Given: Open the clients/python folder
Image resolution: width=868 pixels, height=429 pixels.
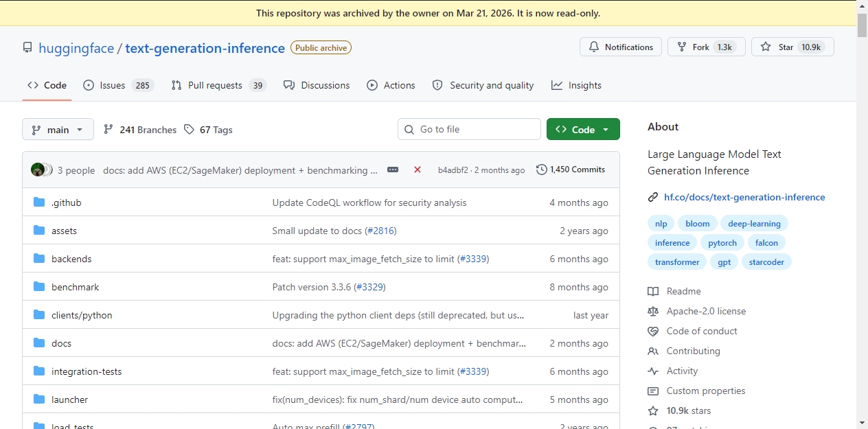Looking at the screenshot, I should click(x=82, y=315).
